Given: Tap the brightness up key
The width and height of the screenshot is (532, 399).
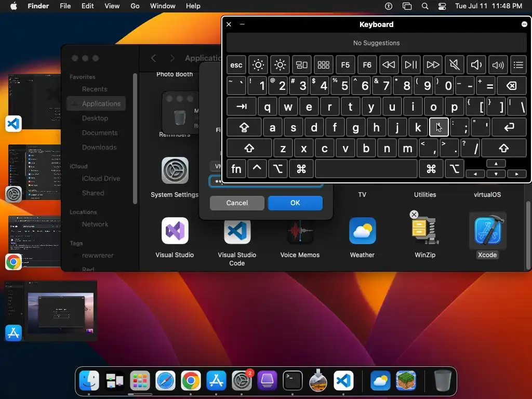Looking at the screenshot, I should (280, 65).
